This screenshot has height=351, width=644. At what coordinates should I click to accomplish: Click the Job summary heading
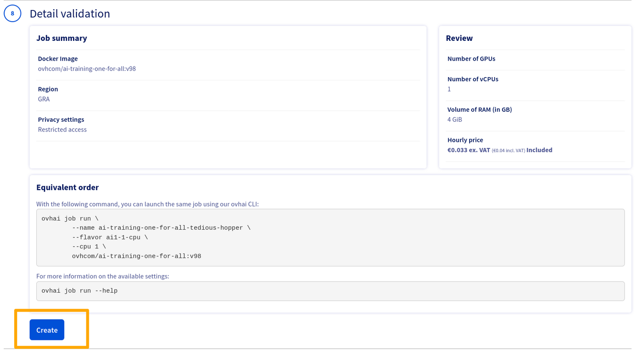(62, 38)
